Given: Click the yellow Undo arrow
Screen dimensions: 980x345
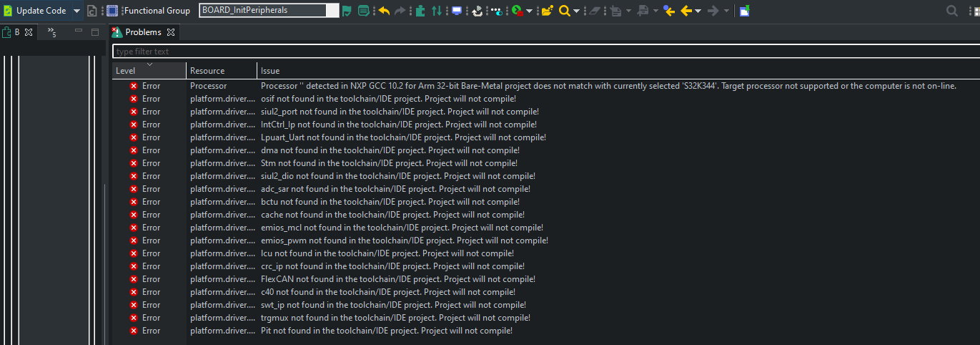Looking at the screenshot, I should [x=384, y=11].
